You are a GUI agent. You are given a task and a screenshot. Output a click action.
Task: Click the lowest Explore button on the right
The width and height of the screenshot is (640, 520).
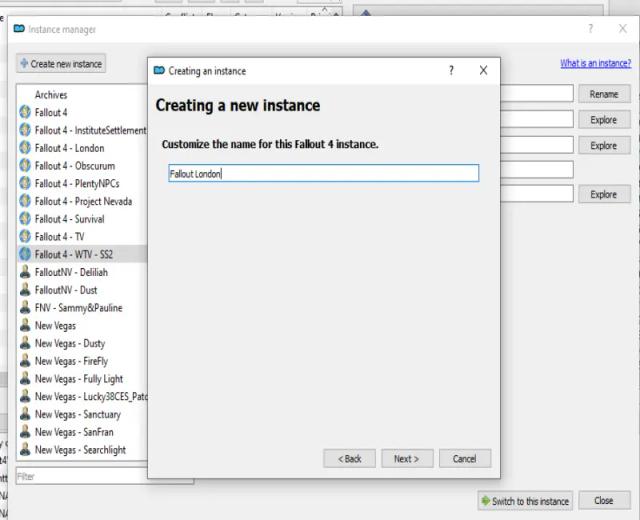(604, 194)
